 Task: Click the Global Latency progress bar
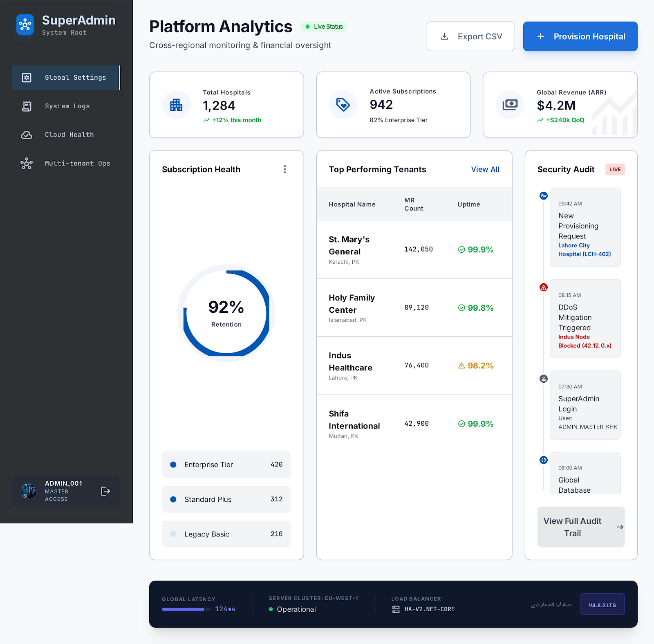186,609
